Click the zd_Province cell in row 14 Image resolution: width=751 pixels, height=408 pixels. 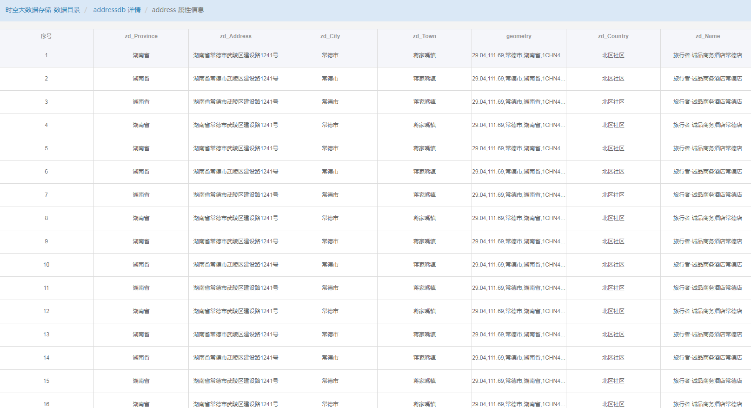[141, 358]
